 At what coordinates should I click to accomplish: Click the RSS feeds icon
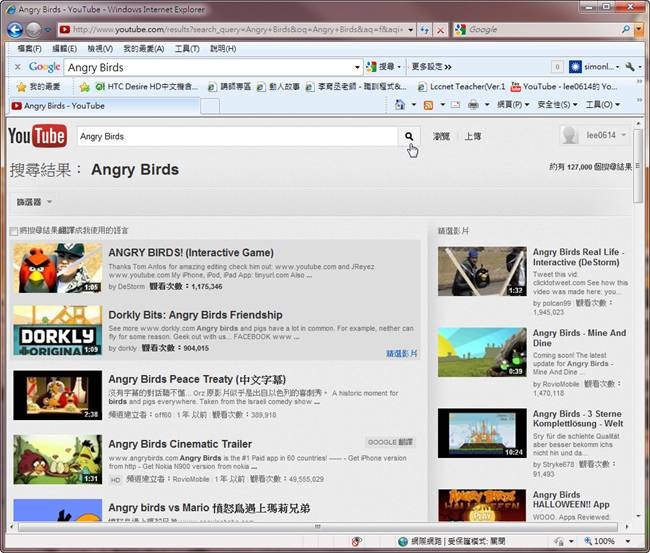[428, 105]
